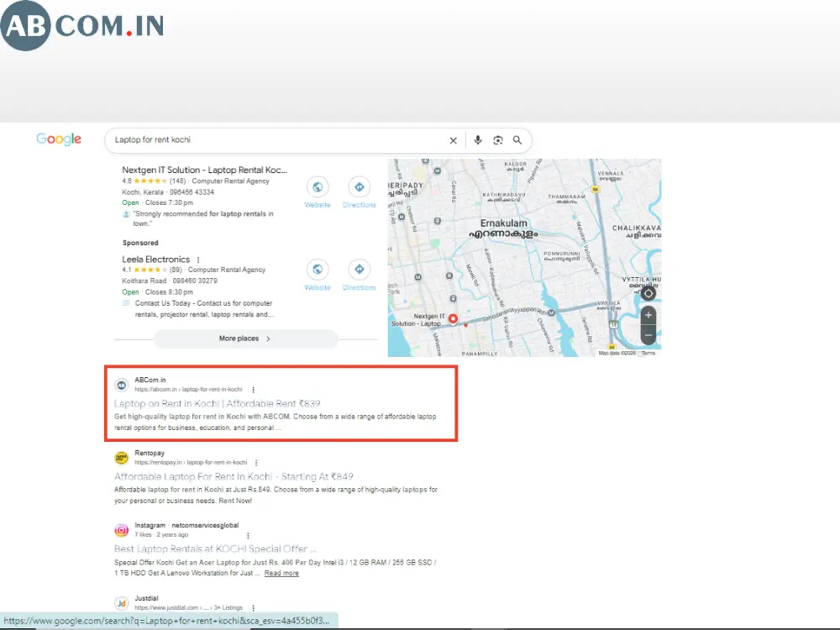Click Read more on Instagram result
This screenshot has width=840, height=630.
(x=281, y=573)
